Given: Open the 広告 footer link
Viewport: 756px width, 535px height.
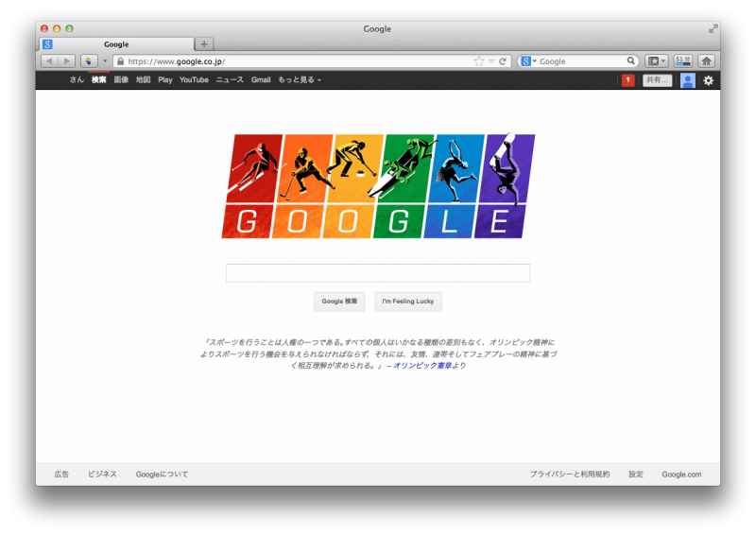Looking at the screenshot, I should coord(61,475).
